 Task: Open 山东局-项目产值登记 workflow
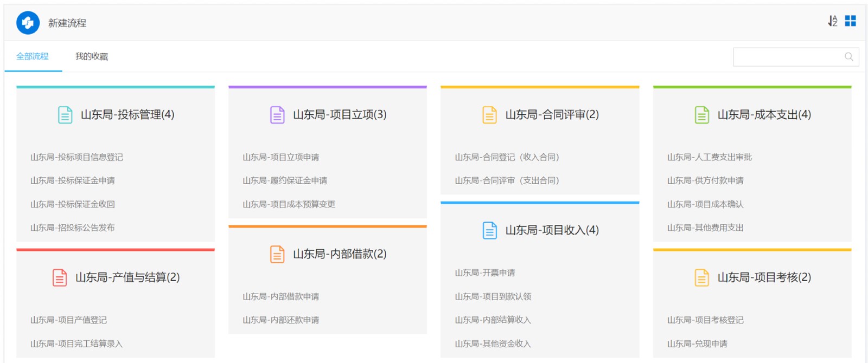click(x=68, y=320)
